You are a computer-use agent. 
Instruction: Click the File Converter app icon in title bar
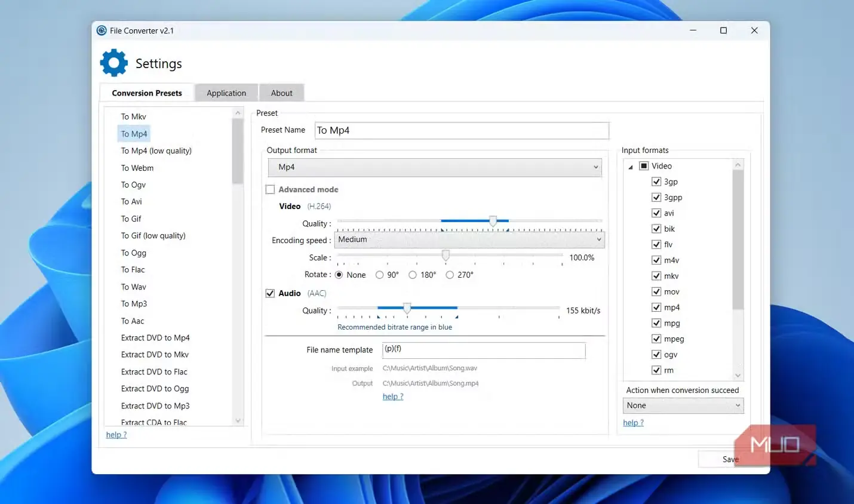click(102, 30)
